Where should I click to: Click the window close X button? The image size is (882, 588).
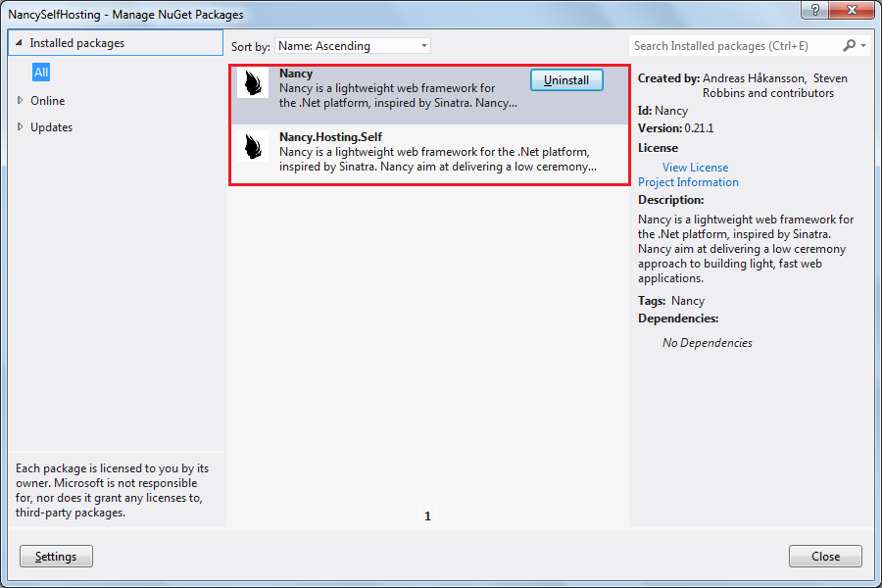click(x=852, y=10)
